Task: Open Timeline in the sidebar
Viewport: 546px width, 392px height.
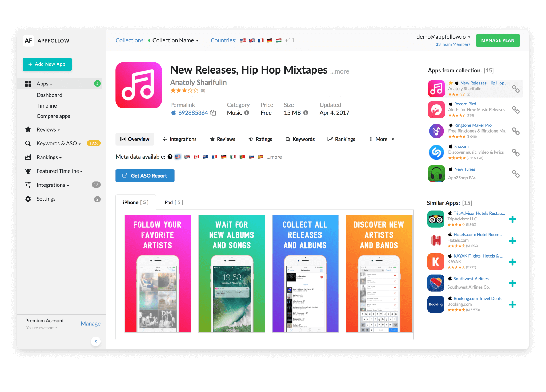Action: tap(47, 106)
